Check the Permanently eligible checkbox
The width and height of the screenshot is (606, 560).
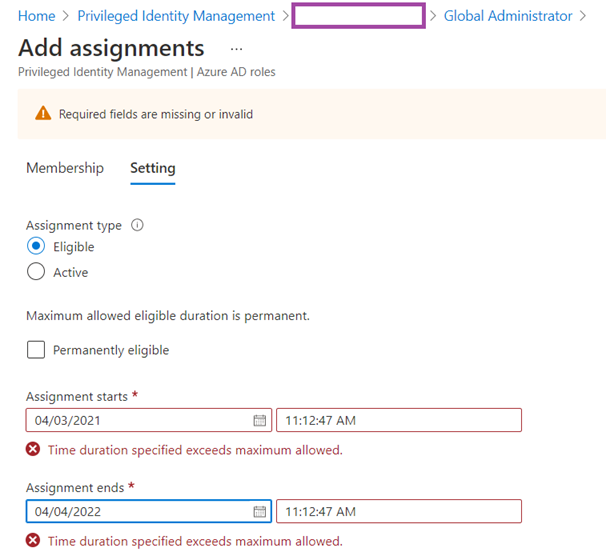click(36, 350)
